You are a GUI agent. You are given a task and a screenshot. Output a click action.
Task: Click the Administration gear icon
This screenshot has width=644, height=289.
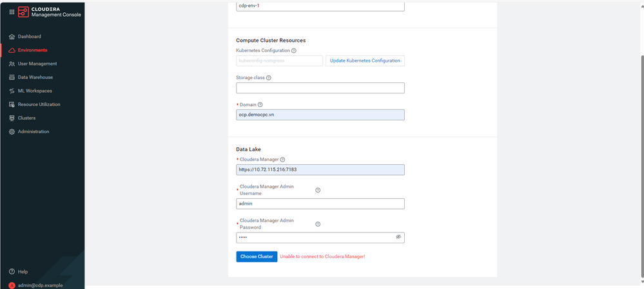(12, 131)
